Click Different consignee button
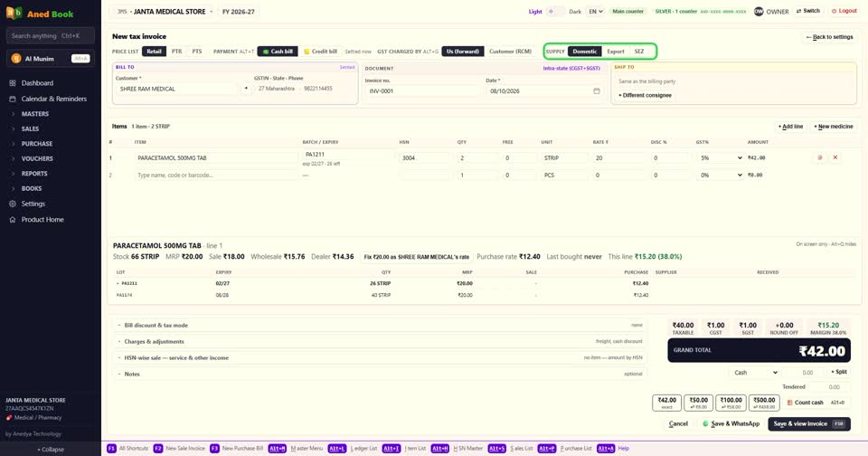Viewport: 868px width, 456px height. 645,95
